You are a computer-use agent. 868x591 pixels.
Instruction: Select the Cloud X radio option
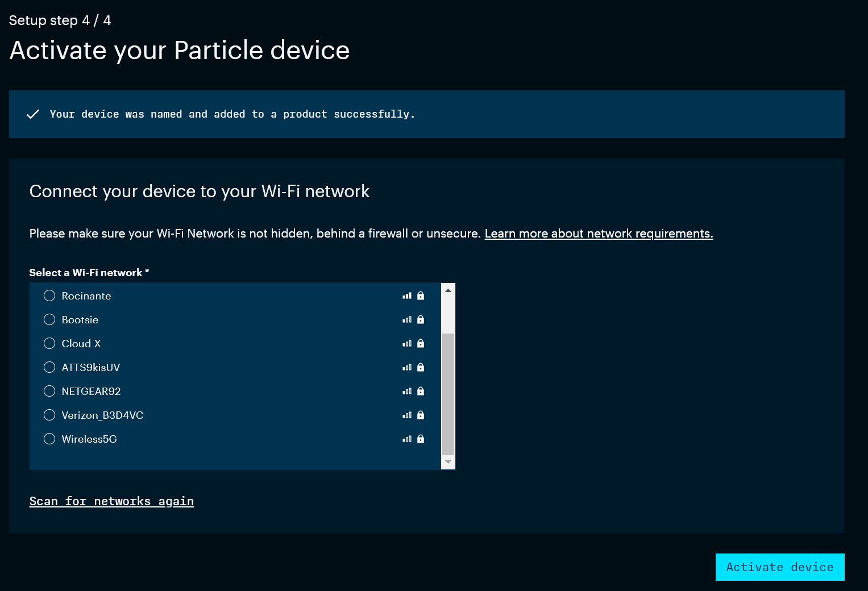[49, 343]
